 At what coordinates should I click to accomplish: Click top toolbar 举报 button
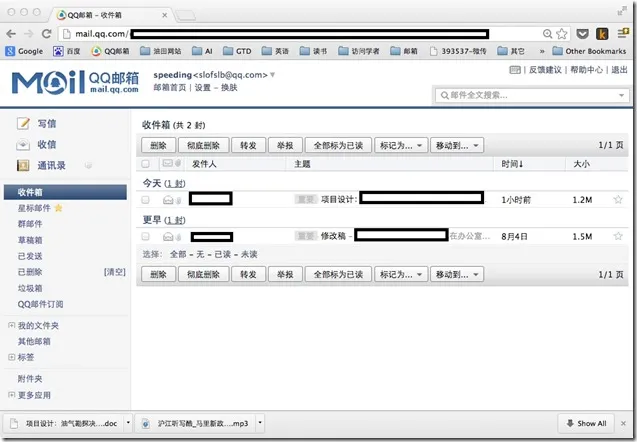pos(285,145)
